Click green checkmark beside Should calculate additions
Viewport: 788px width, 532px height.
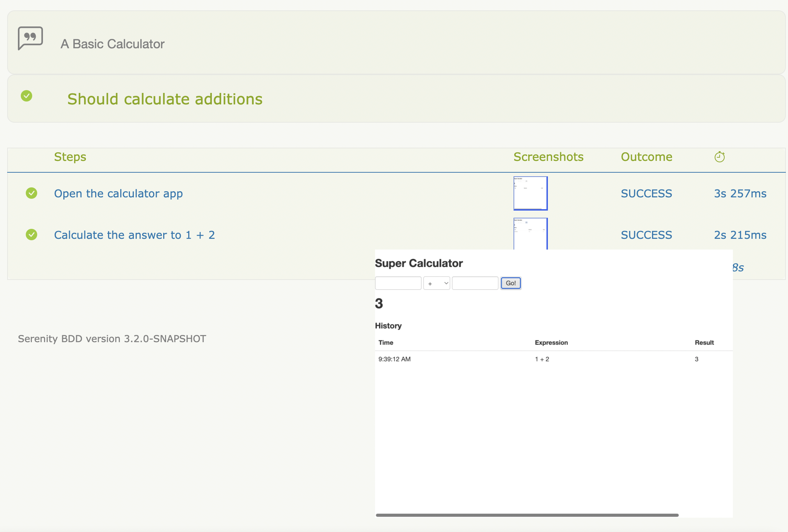[x=26, y=96]
